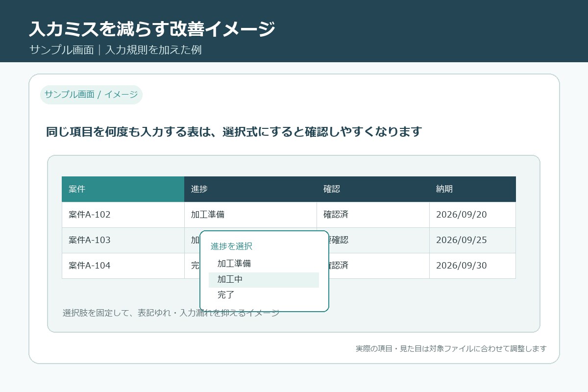588x392 pixels.
Task: Choose 加工中 from the dropdown options
Action: pos(264,279)
